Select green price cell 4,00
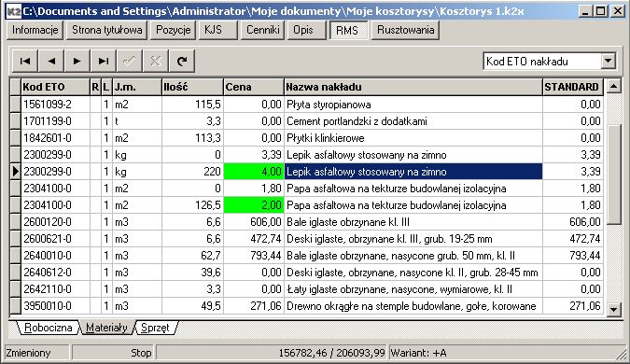Image resolution: width=630 pixels, height=364 pixels. click(254, 172)
